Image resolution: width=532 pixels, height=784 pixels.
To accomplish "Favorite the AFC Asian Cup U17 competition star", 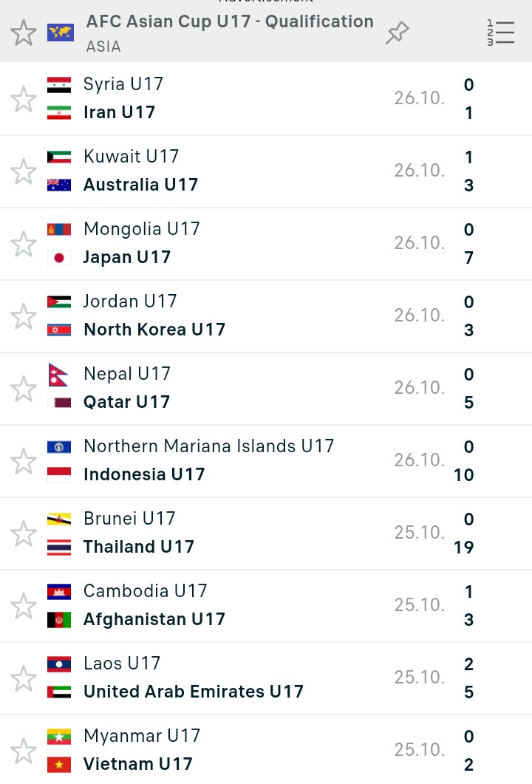I will point(24,33).
